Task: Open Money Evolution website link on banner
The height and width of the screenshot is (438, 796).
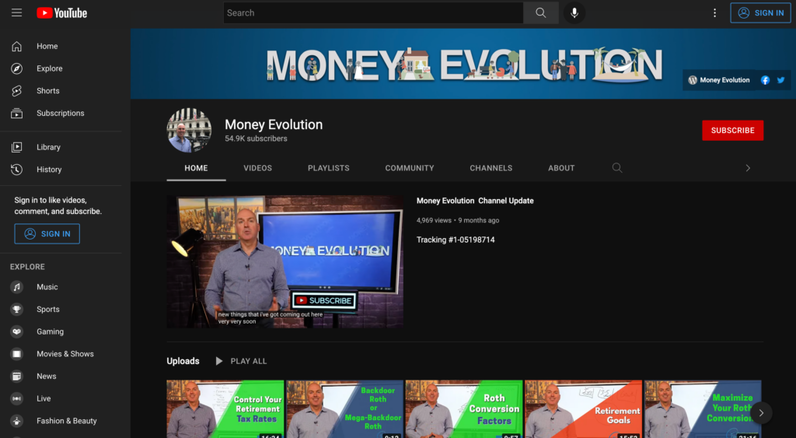Action: pos(719,80)
